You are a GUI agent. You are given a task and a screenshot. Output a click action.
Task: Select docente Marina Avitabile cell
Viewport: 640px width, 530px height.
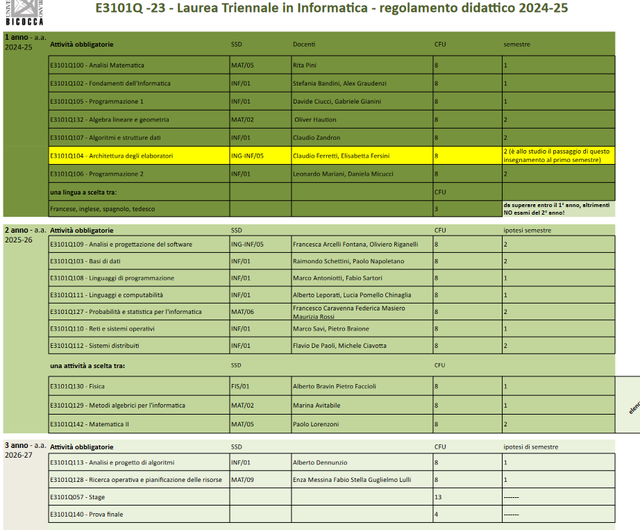point(362,405)
